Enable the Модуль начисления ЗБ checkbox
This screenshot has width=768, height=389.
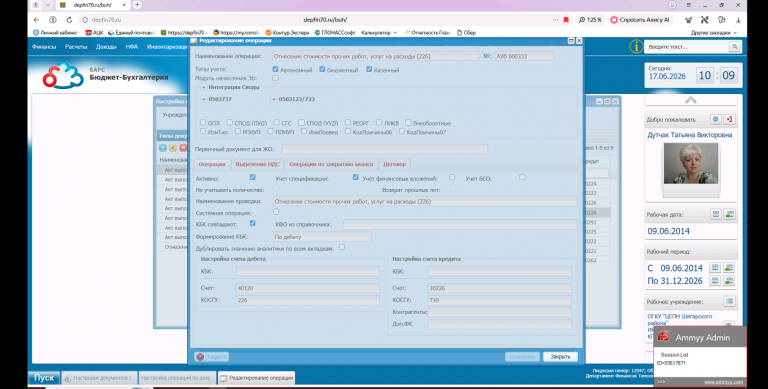pyautogui.click(x=275, y=78)
